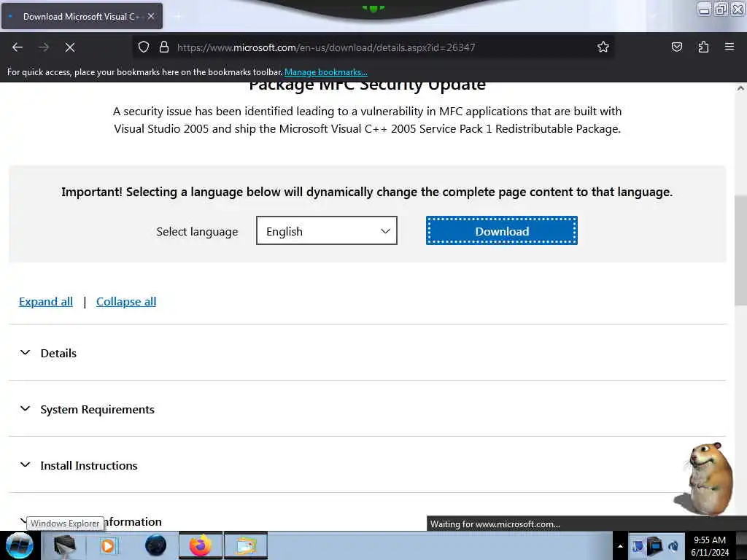Stop loading the page
This screenshot has width=747, height=560.
tap(70, 47)
